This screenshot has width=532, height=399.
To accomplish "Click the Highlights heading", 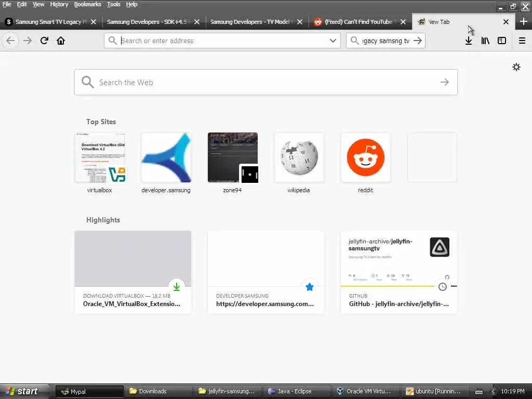I will point(103,220).
